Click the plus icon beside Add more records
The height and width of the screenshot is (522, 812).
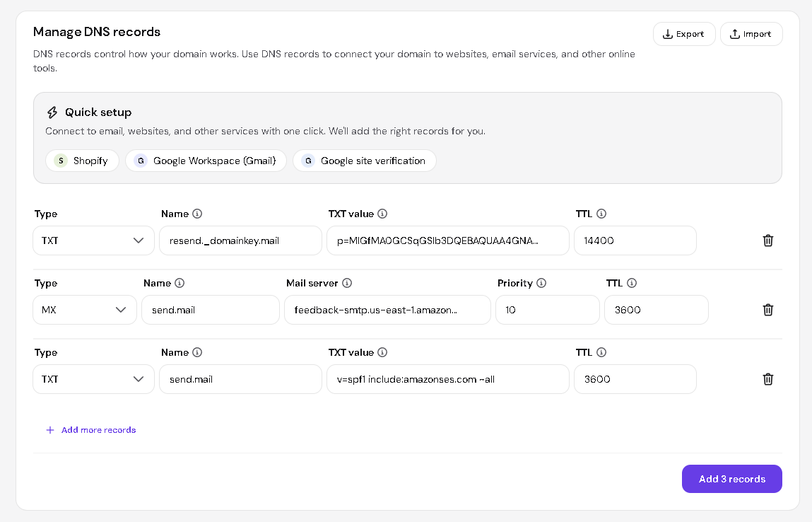(x=49, y=430)
